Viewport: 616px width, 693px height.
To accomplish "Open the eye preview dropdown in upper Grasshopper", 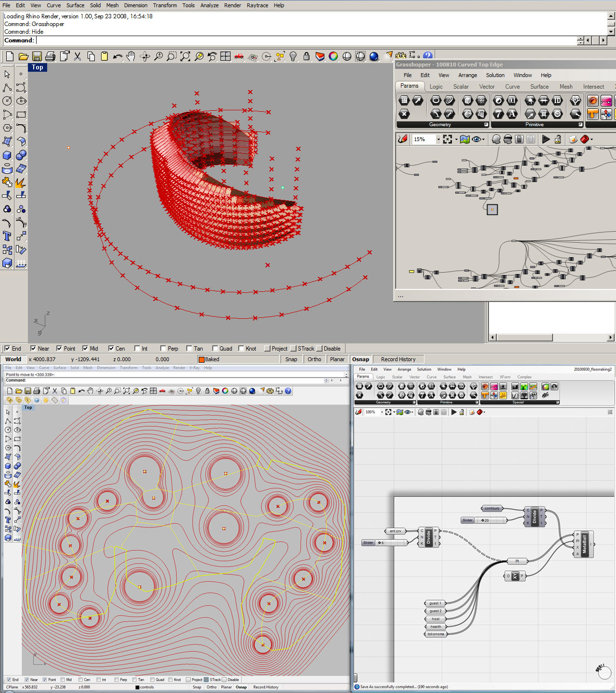I will (484, 140).
